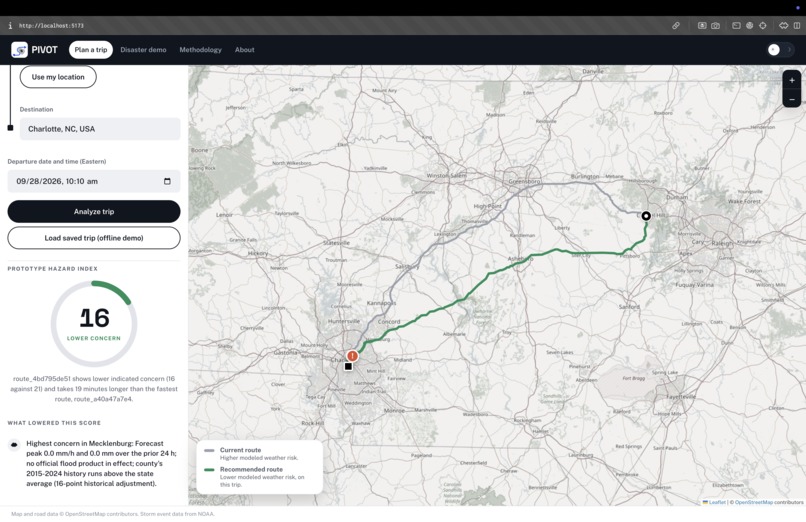Click the browser URL address http://localhost:5173
This screenshot has height=522, width=806.
tap(51, 25)
